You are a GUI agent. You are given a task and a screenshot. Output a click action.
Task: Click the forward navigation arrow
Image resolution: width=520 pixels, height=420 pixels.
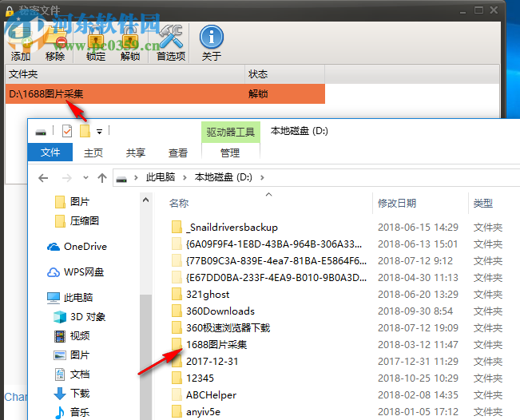click(x=67, y=178)
